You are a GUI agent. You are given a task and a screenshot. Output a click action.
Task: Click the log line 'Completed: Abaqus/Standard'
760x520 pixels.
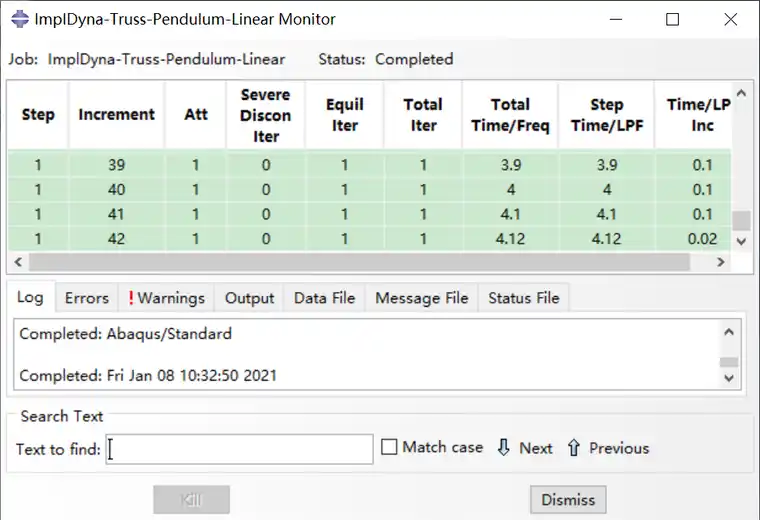tap(126, 334)
